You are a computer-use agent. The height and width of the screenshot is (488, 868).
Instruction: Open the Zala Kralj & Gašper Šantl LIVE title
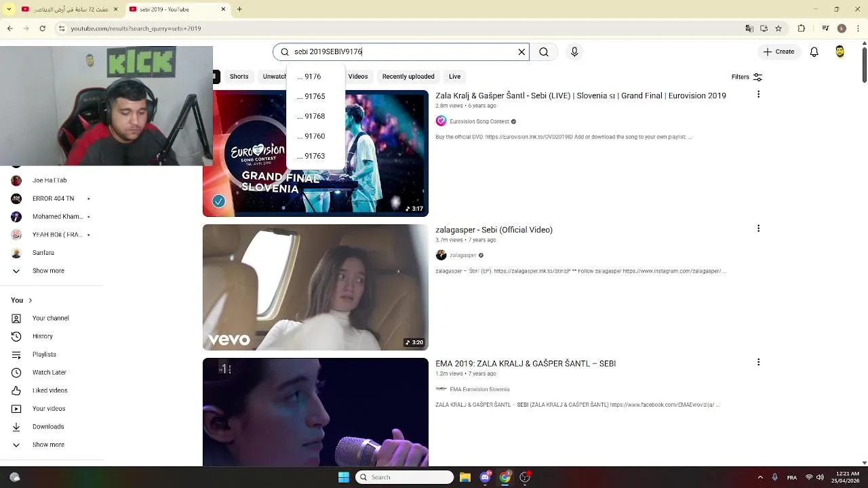pos(580,96)
